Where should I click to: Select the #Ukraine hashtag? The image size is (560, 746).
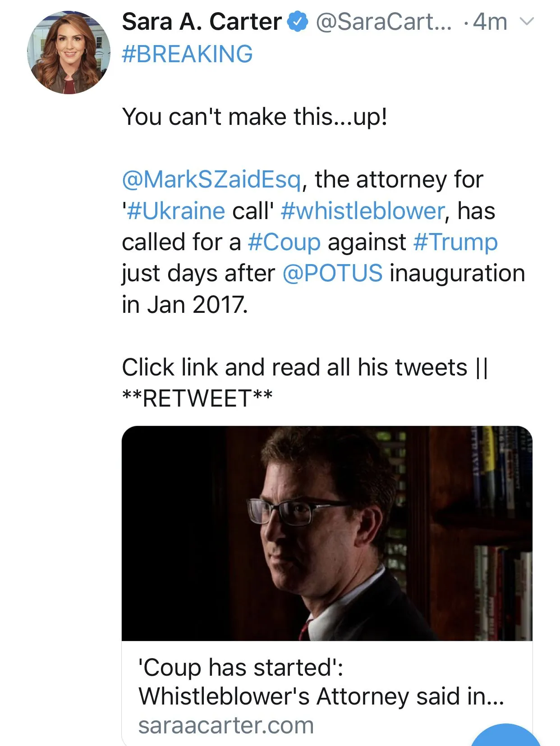(176, 211)
